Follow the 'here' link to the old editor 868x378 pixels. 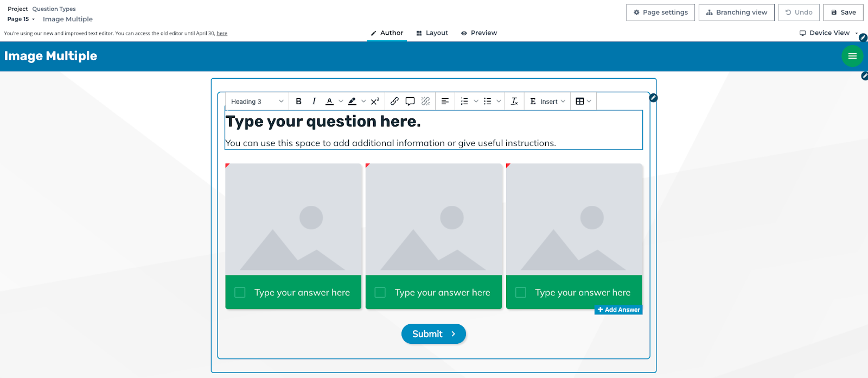(x=222, y=34)
